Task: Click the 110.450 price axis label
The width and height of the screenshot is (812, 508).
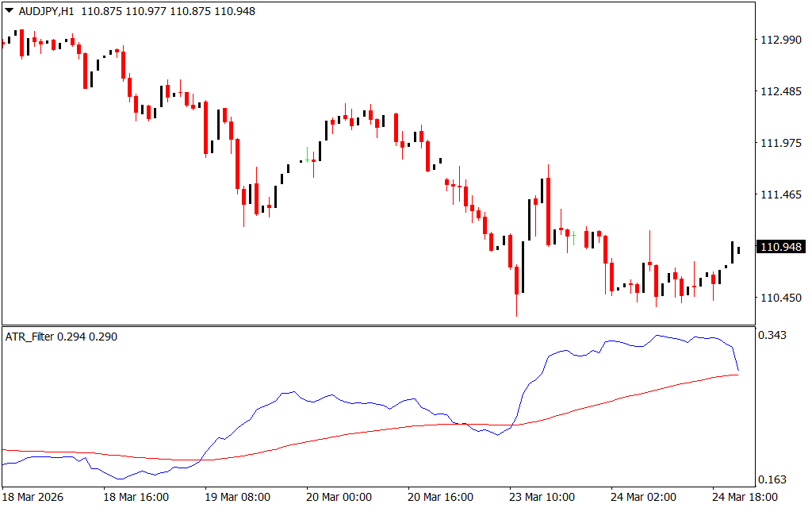Action: [780, 298]
